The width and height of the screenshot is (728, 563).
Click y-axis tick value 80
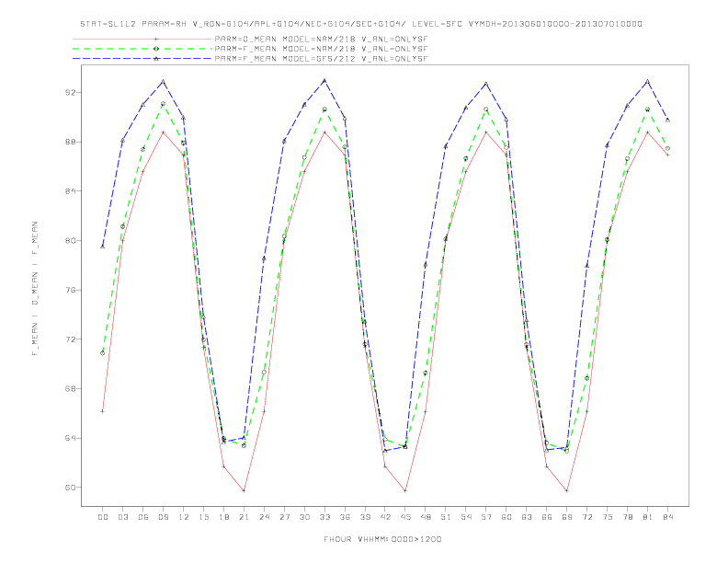[x=70, y=241]
